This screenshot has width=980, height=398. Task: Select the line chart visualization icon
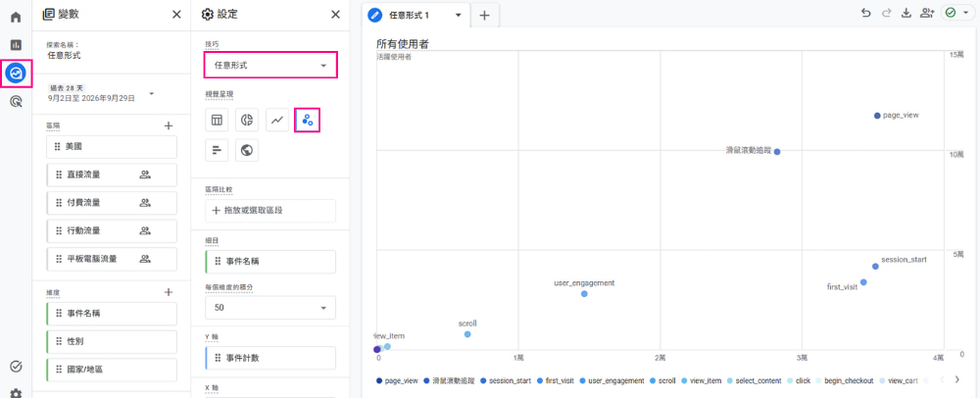coord(277,120)
